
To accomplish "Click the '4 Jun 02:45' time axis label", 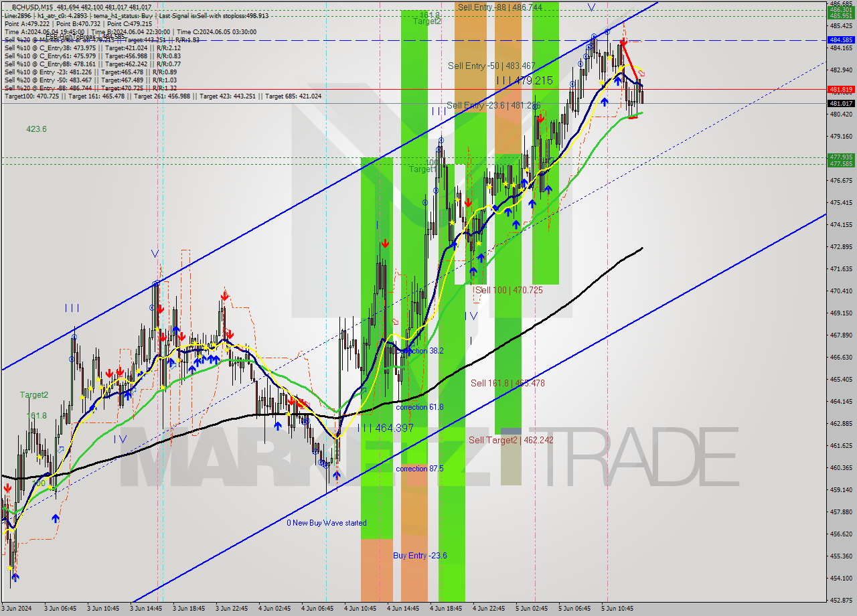I will tap(275, 609).
